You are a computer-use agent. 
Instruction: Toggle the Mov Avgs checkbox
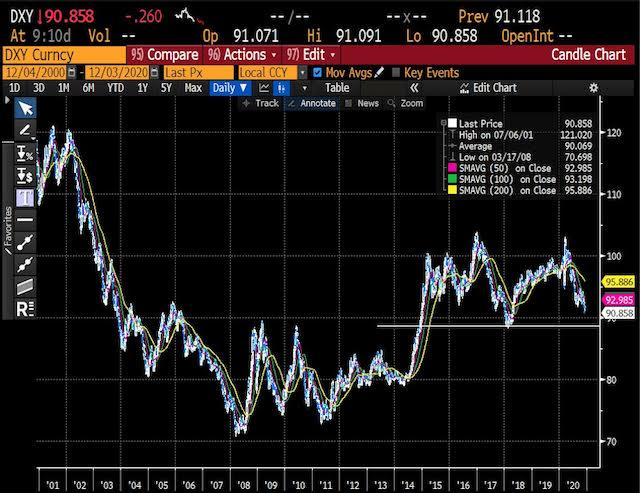(x=317, y=72)
